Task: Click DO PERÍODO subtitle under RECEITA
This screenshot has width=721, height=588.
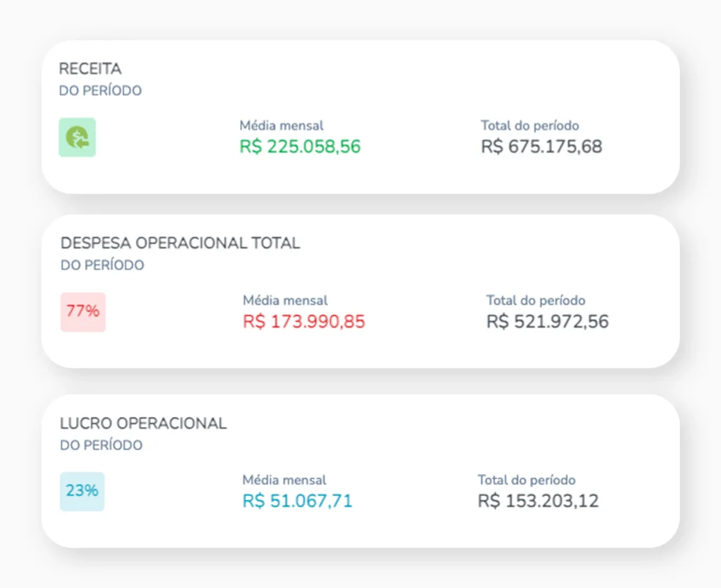Action: pyautogui.click(x=101, y=91)
